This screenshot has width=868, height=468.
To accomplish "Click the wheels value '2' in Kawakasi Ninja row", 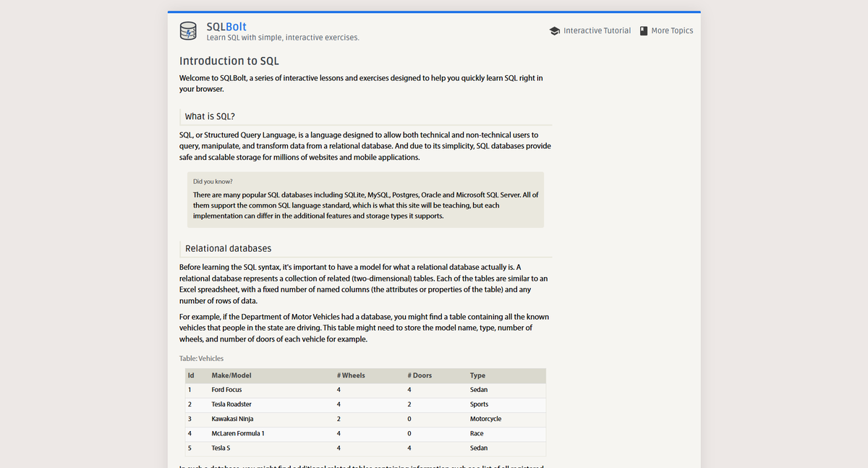I will [339, 419].
